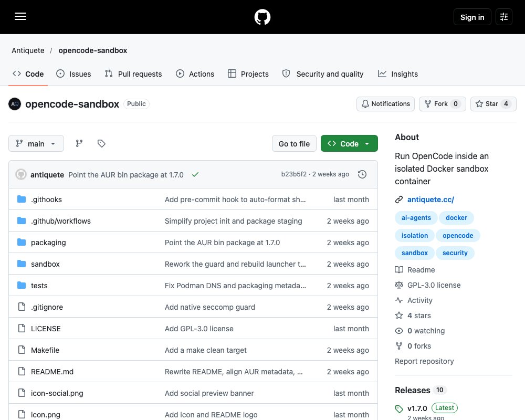Open the appearance settings sliders icon

point(504,17)
